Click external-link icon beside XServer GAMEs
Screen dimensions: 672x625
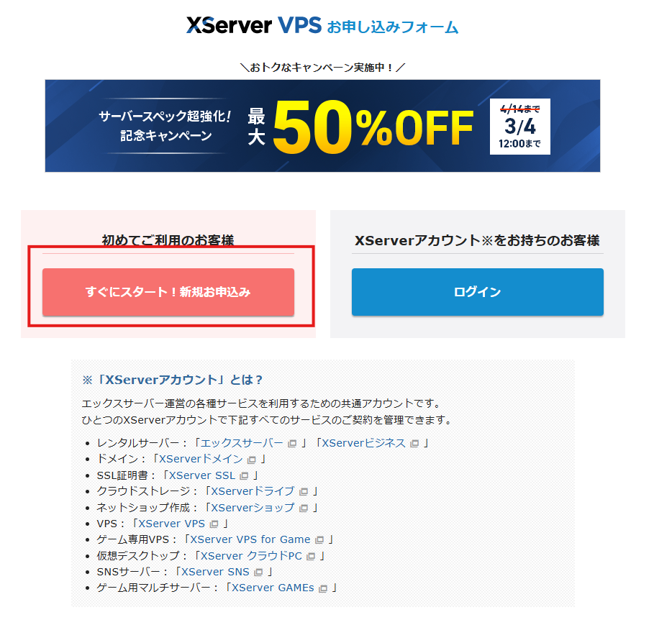[x=323, y=588]
